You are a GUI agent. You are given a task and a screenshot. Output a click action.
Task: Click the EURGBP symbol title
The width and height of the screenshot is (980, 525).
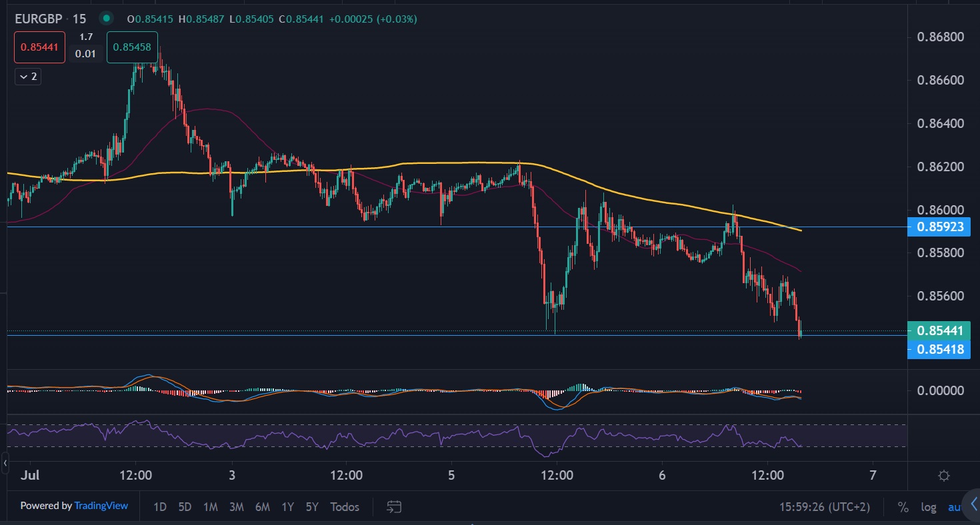point(38,19)
